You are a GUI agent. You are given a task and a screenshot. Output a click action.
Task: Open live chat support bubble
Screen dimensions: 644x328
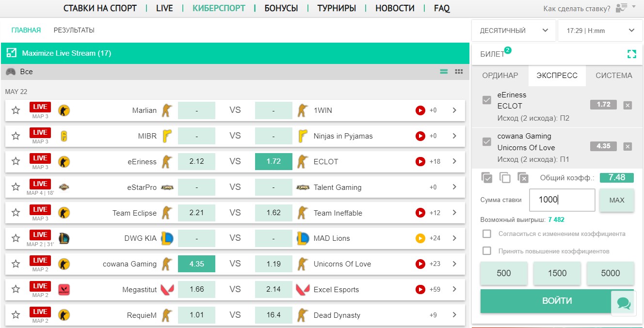pyautogui.click(x=624, y=304)
